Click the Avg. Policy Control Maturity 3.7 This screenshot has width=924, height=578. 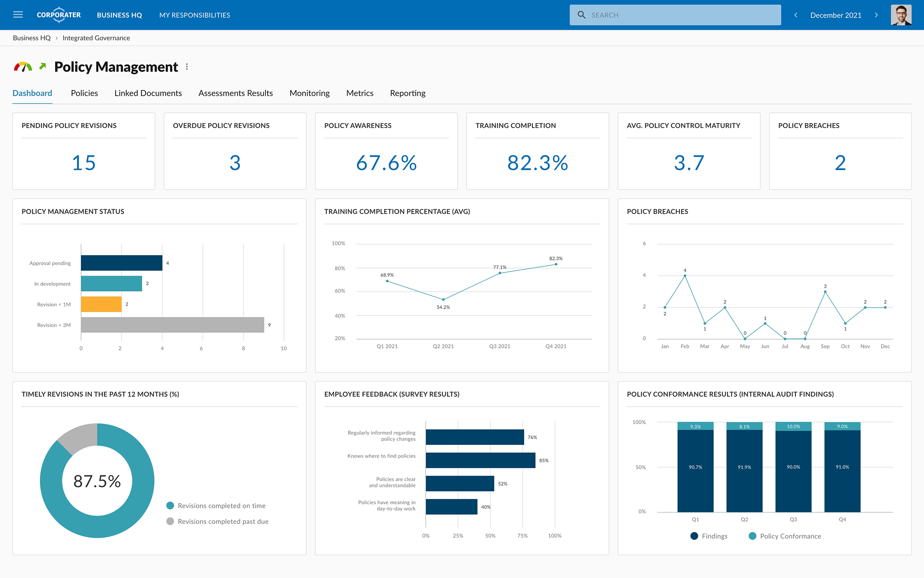tap(689, 162)
